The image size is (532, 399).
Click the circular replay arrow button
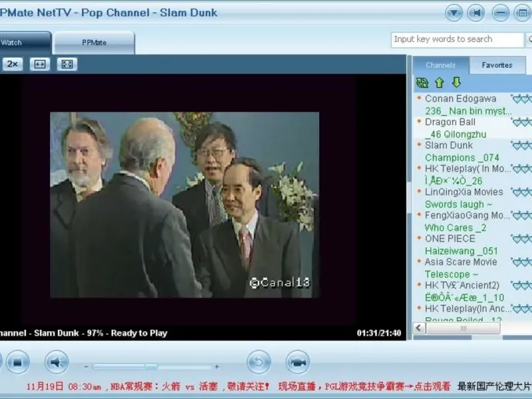pyautogui.click(x=259, y=362)
